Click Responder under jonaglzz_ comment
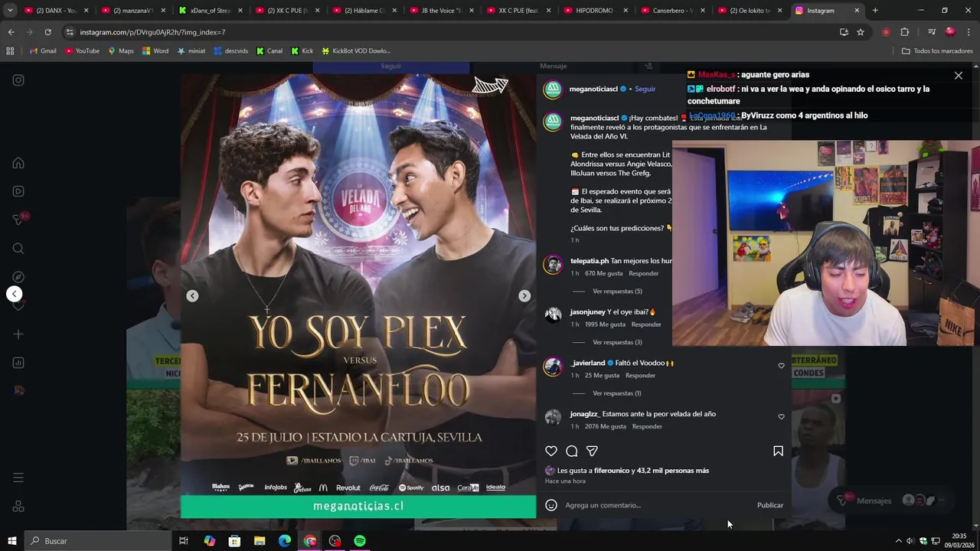 [x=647, y=426]
